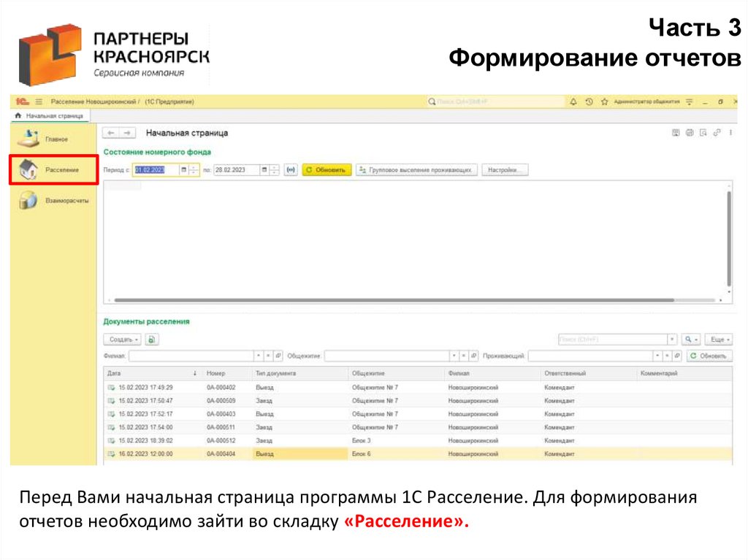The image size is (748, 560).
Task: Open the Расселение section in sidebar
Action: (x=53, y=169)
